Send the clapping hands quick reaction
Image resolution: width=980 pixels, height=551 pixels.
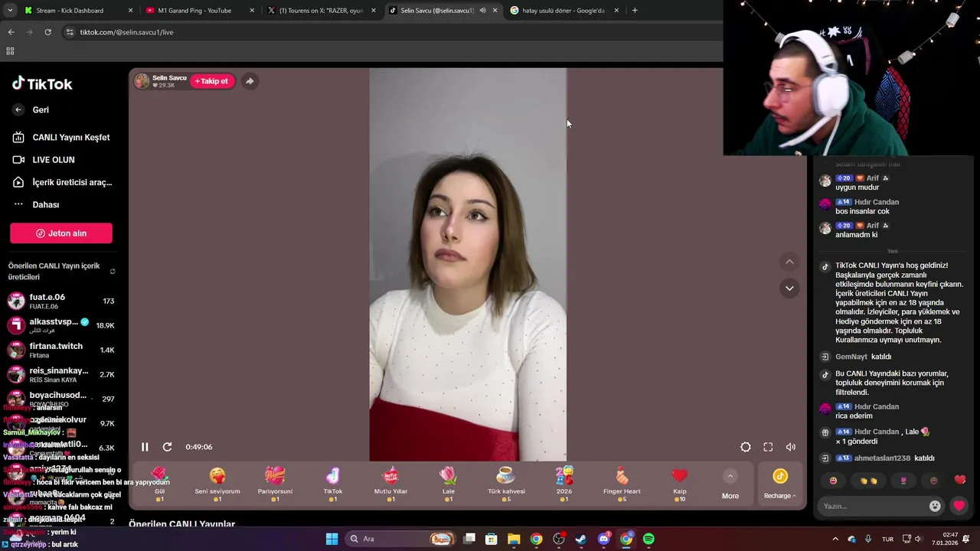[868, 481]
